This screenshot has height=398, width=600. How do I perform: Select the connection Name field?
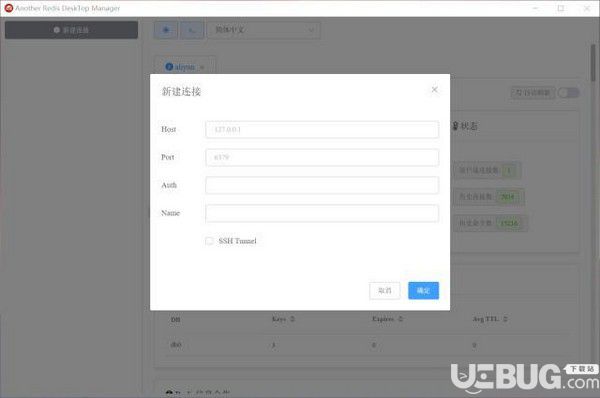322,213
